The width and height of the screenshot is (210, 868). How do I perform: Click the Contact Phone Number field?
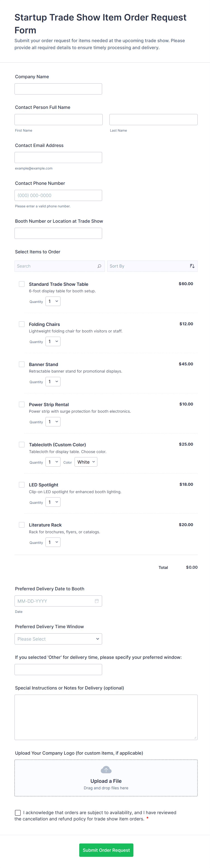tap(58, 195)
